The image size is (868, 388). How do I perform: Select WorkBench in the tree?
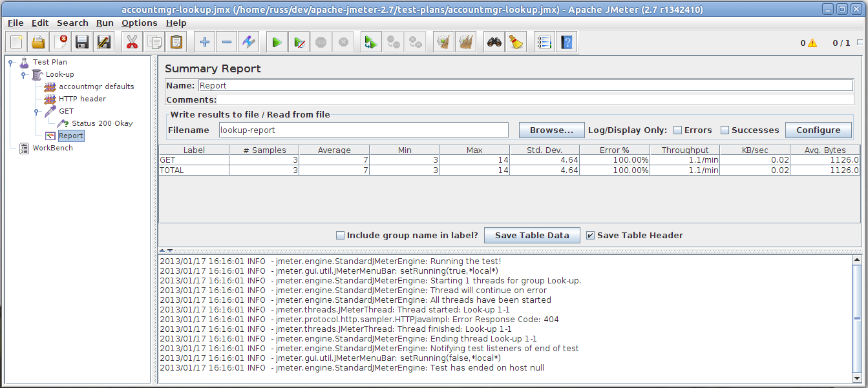(x=52, y=148)
